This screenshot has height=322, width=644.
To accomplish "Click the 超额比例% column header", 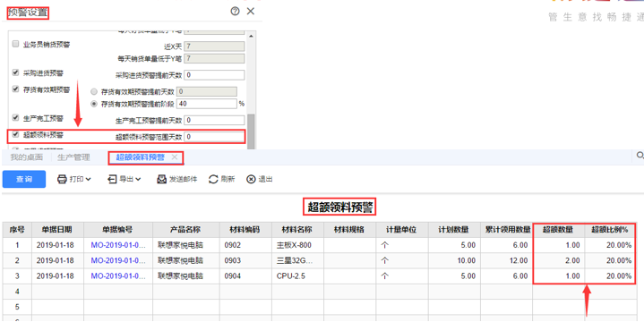I will [610, 230].
